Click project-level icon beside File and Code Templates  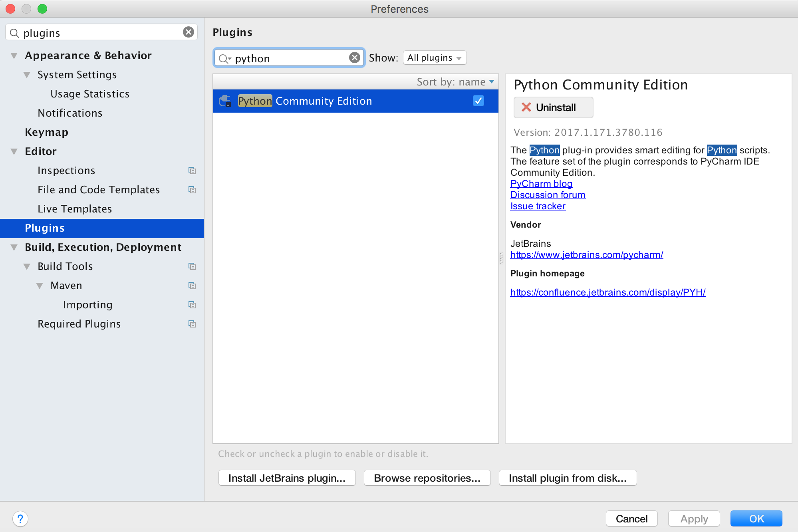(192, 190)
